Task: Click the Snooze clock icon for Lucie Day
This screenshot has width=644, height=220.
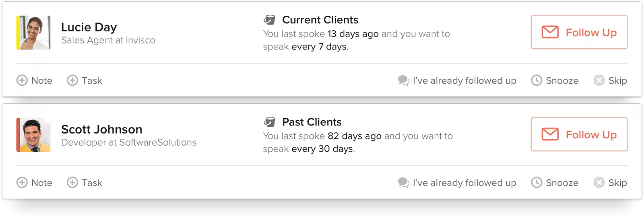Action: [537, 80]
